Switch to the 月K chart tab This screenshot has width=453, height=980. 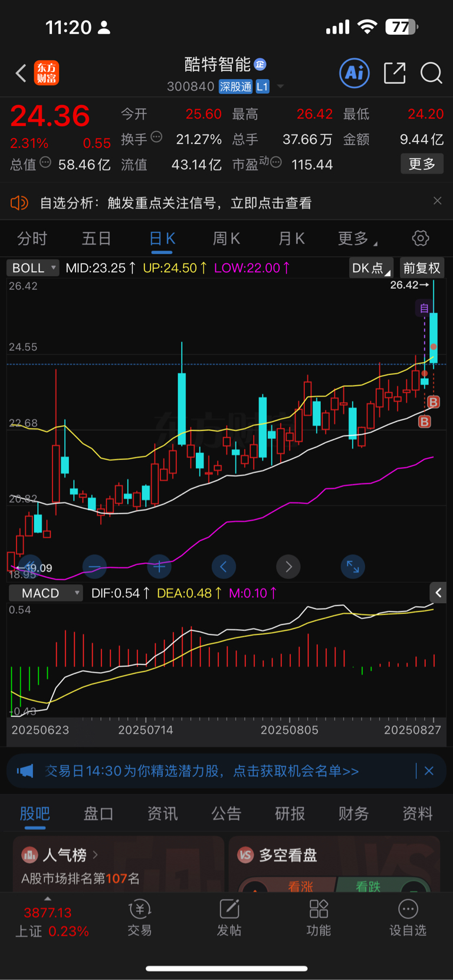point(291,239)
